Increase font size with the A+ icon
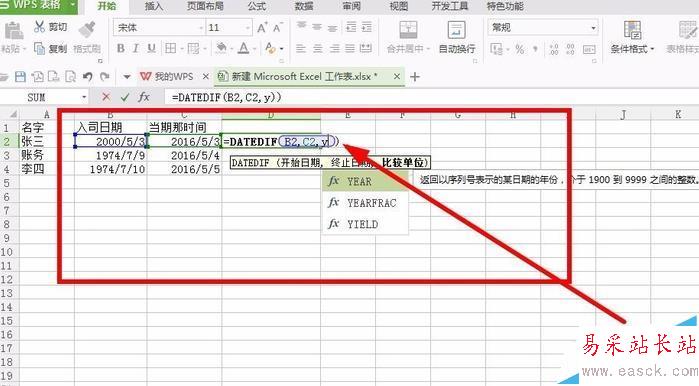The height and width of the screenshot is (386, 699). 262,28
